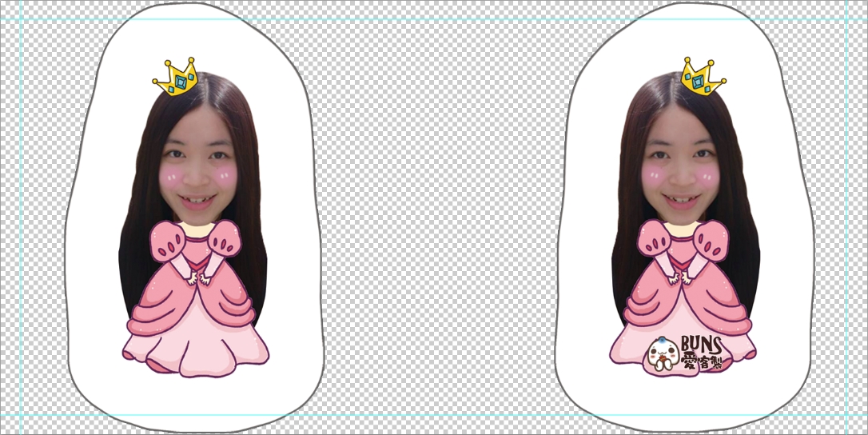This screenshot has width=868, height=435.
Task: Click the gold crown on the left figure
Action: pos(177,76)
